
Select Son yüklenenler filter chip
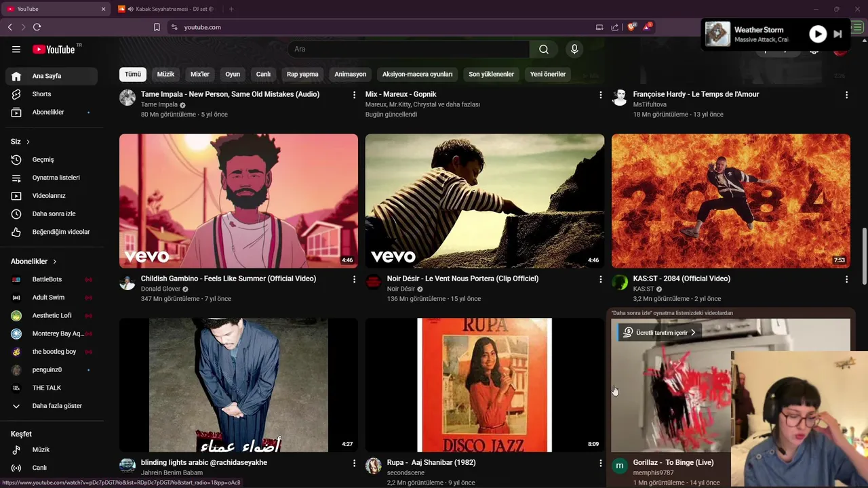pyautogui.click(x=491, y=74)
